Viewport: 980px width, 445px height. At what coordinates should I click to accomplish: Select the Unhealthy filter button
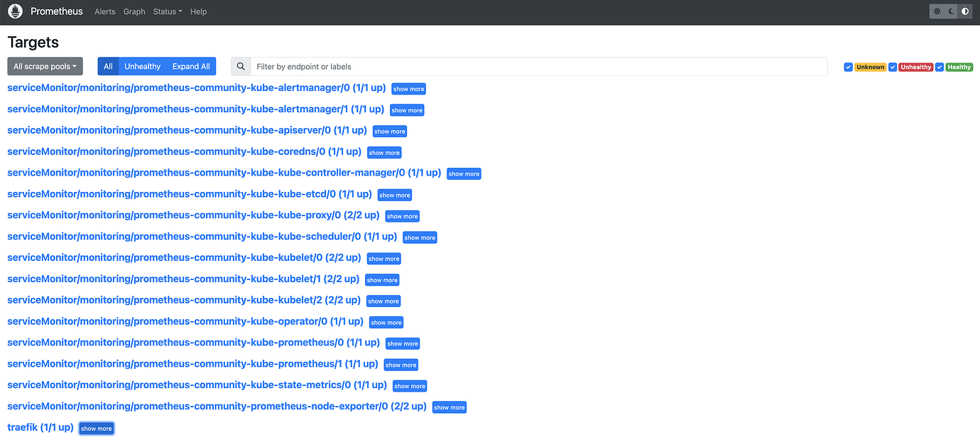[x=143, y=66]
